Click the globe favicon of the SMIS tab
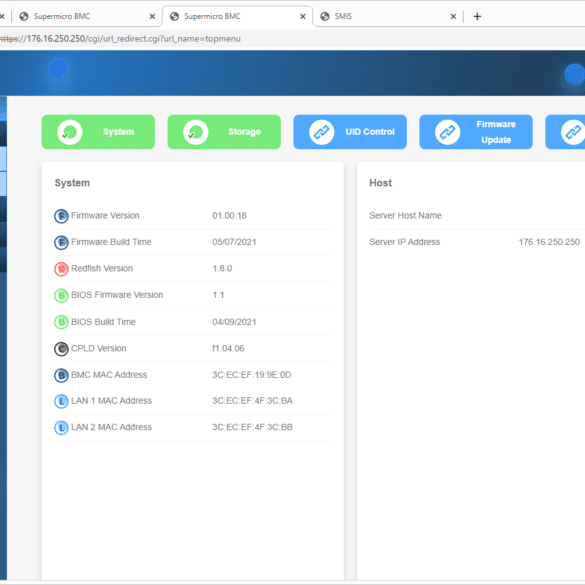 point(325,16)
